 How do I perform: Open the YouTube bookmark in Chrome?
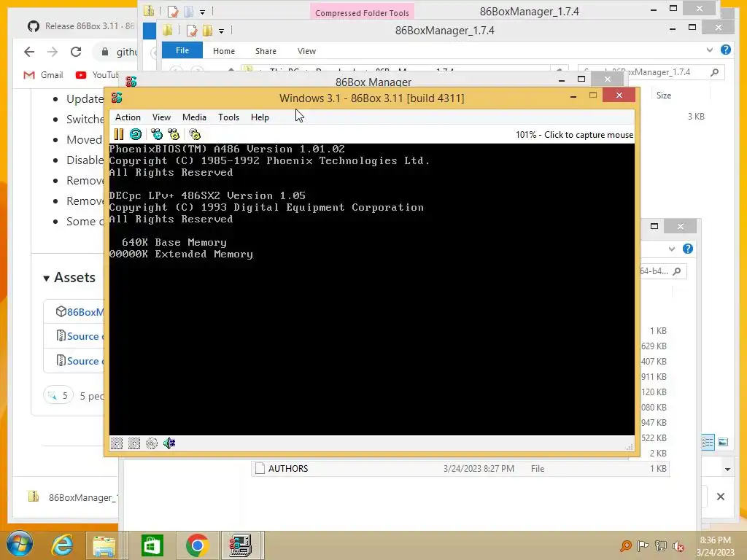(x=97, y=75)
